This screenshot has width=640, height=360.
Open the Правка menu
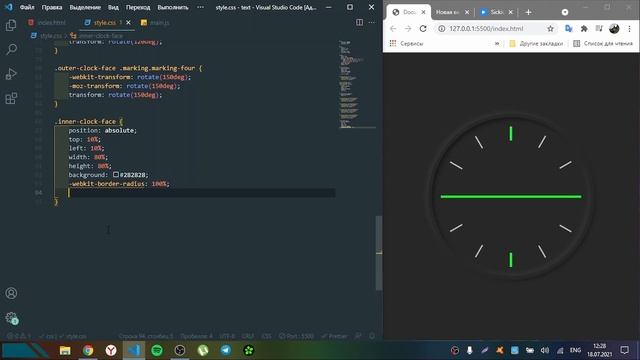(x=52, y=7)
